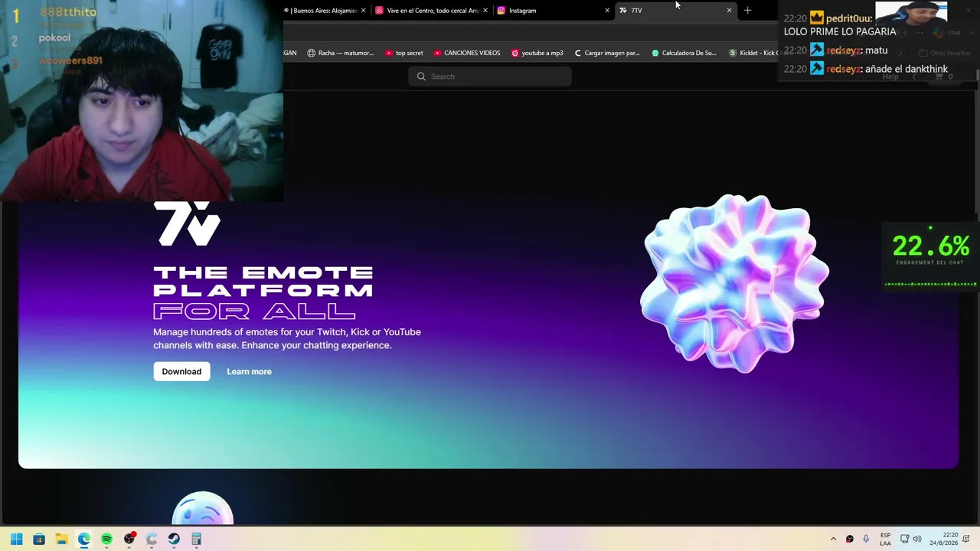Open a new browser tab
Viewport: 980px width, 551px height.
[x=747, y=11]
